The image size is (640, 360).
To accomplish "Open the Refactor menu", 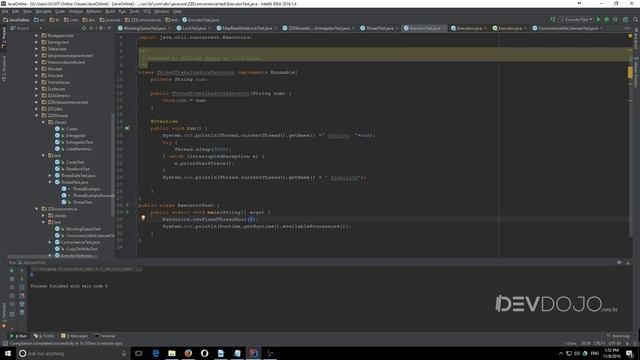I will tap(94, 11).
